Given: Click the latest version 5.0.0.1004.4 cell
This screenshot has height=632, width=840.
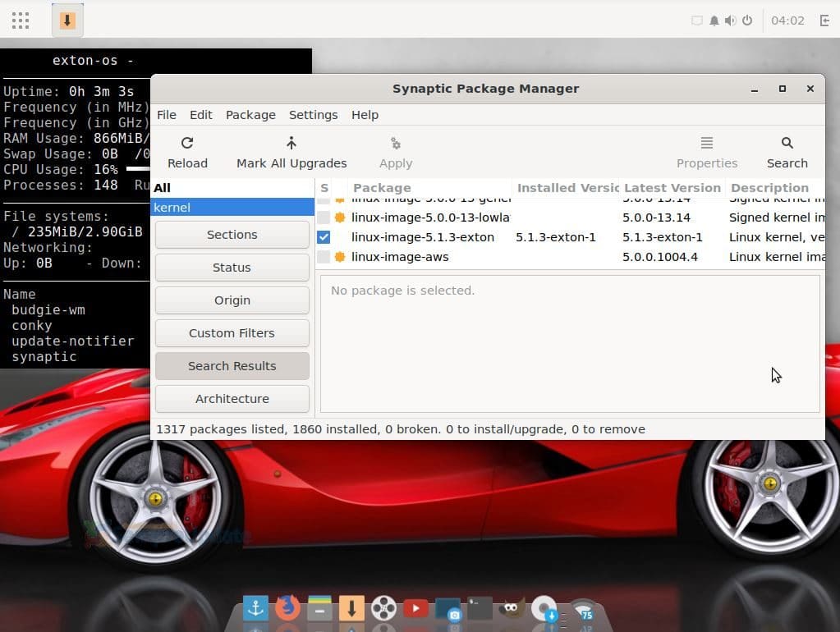Looking at the screenshot, I should 660,257.
